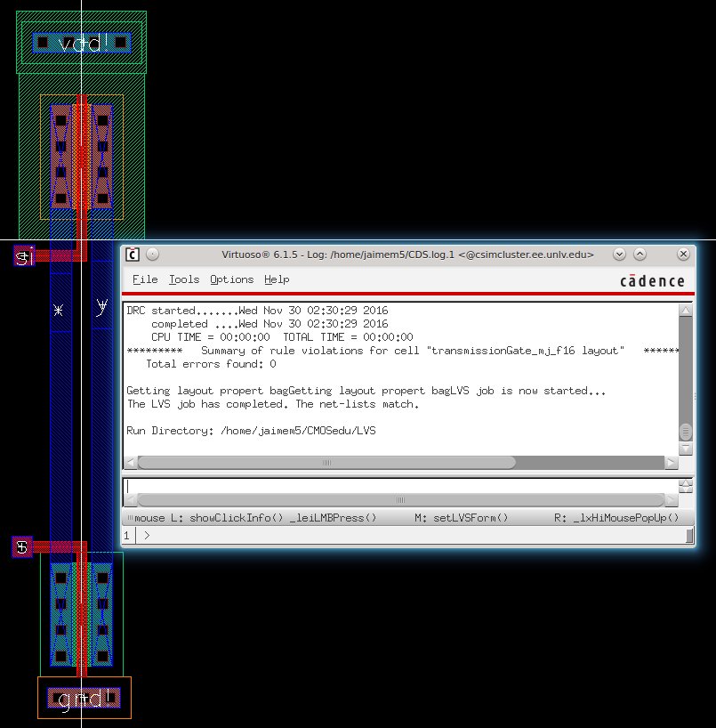Screen dimensions: 716x728
Task: Click the '1' prompt number at the bottom
Action: pos(126,536)
